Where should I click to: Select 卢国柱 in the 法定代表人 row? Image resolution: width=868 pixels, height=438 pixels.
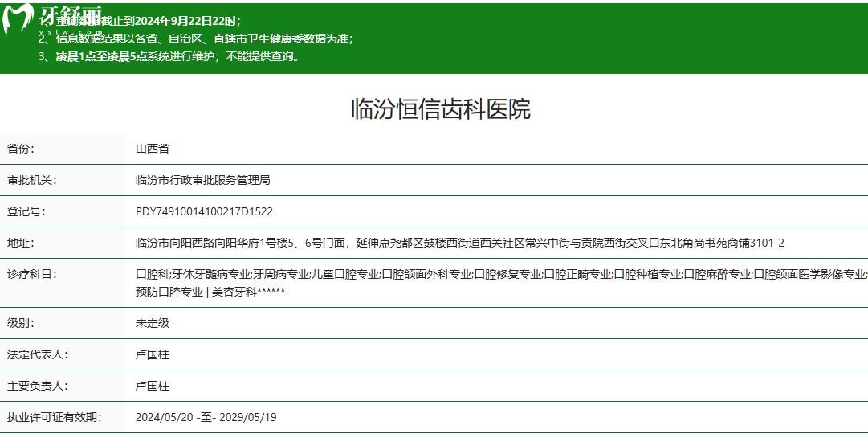(153, 355)
